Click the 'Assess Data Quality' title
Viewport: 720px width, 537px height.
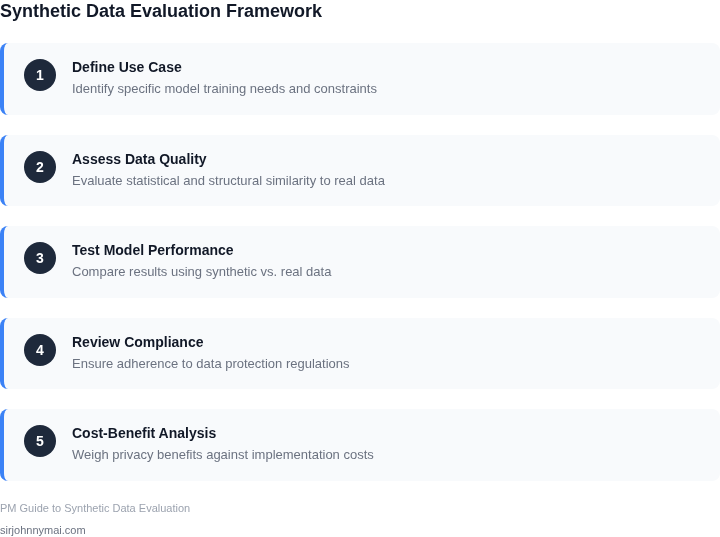(x=139, y=159)
